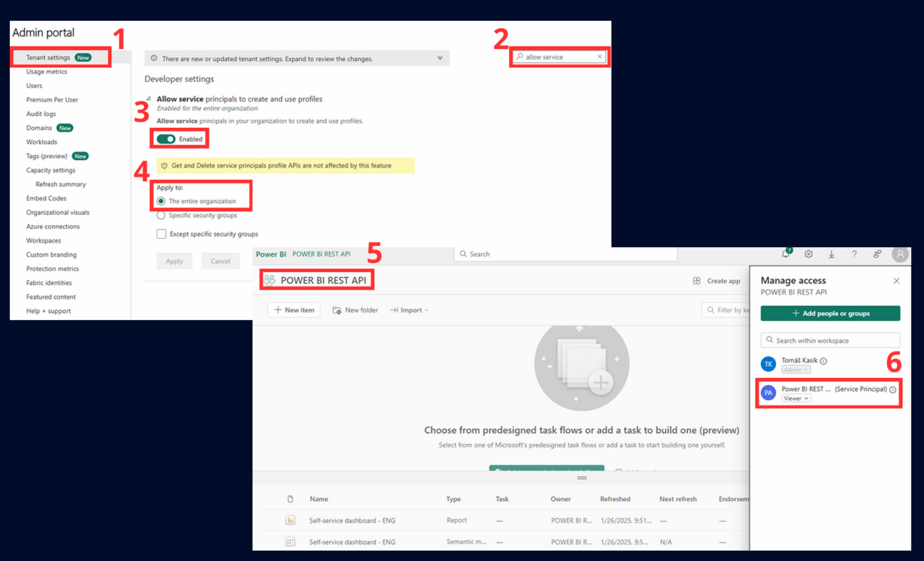Clear the allow service search text
The height and width of the screenshot is (561, 924).
pyautogui.click(x=599, y=56)
